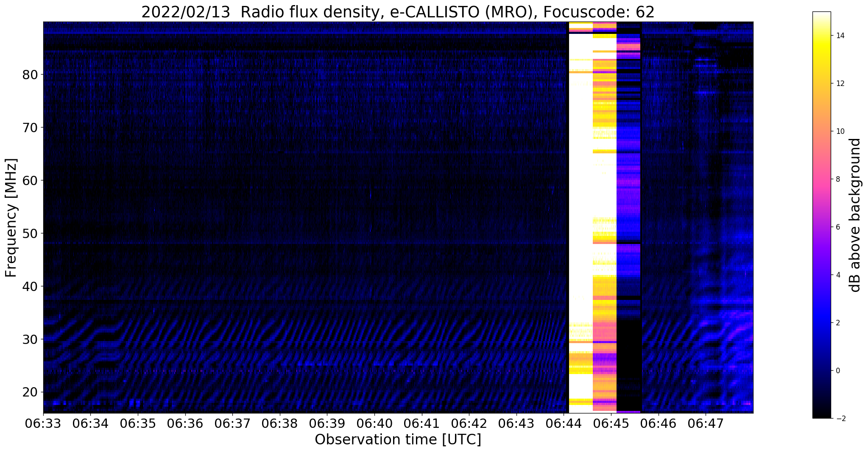The width and height of the screenshot is (868, 452).
Task: Click the purple-blue column after 06:45
Action: (628, 217)
